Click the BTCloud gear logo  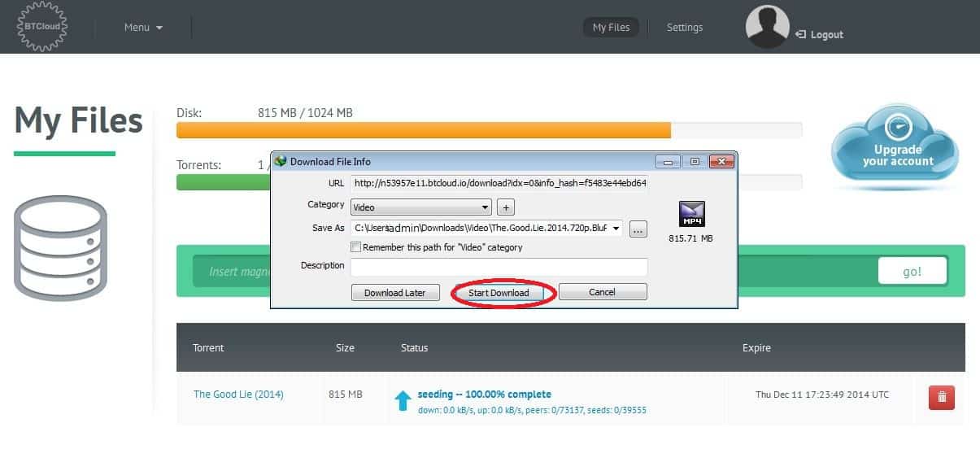click(x=42, y=27)
